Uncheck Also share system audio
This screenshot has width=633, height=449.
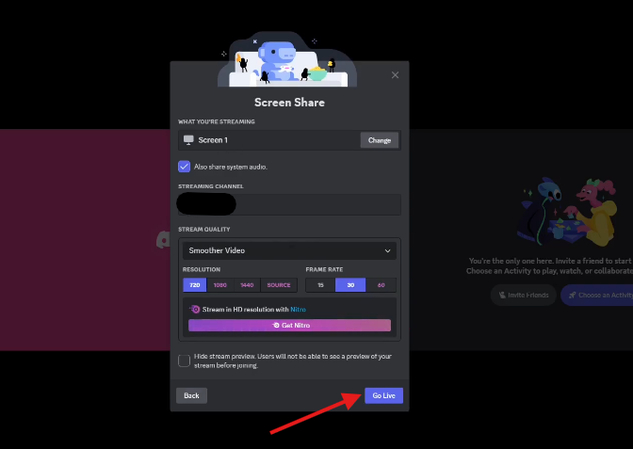[x=184, y=166]
